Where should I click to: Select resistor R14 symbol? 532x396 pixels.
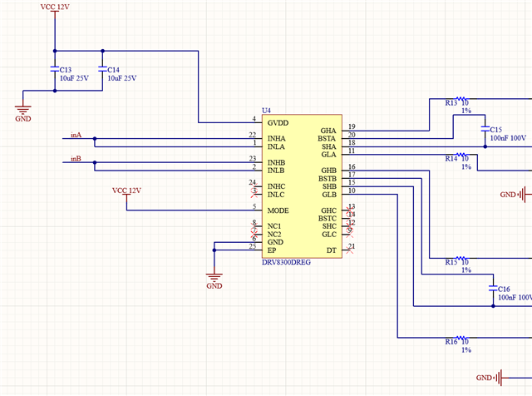pos(461,155)
